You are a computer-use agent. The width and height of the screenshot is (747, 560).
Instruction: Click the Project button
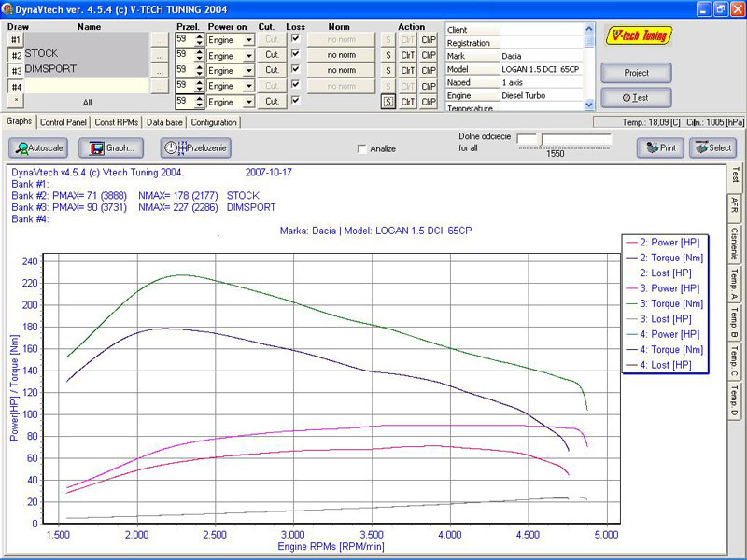click(x=636, y=73)
